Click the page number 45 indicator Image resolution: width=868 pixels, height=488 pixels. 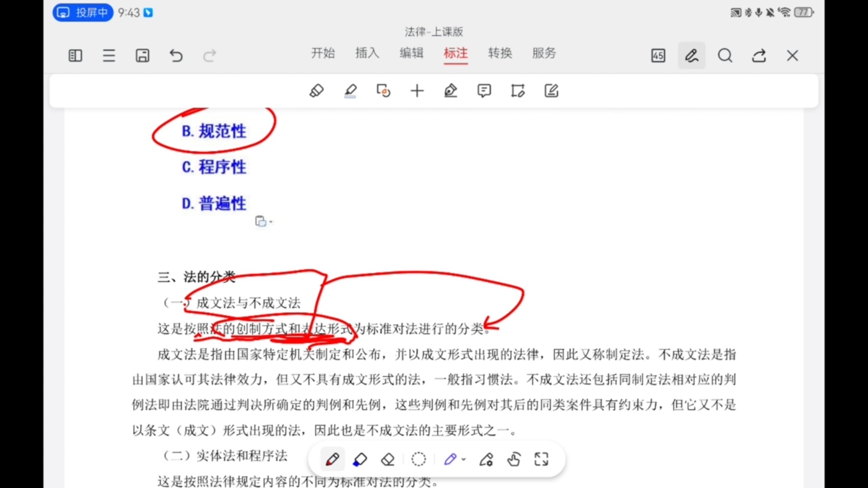pos(658,55)
